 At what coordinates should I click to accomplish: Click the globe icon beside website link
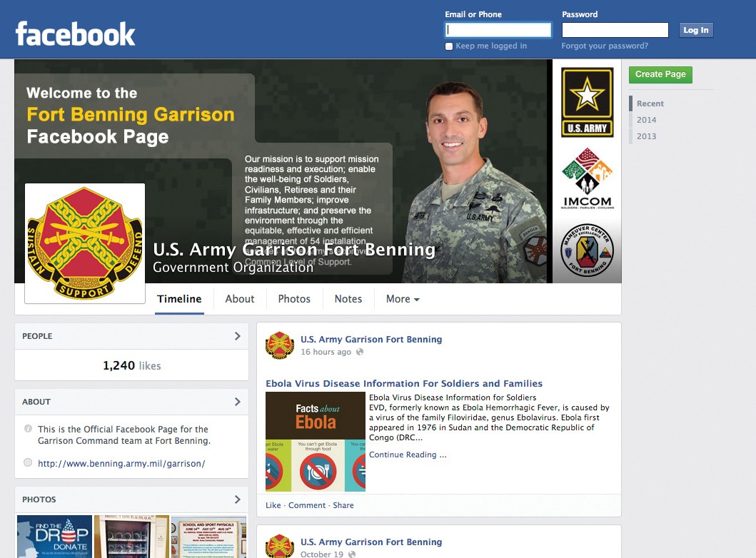[28, 462]
